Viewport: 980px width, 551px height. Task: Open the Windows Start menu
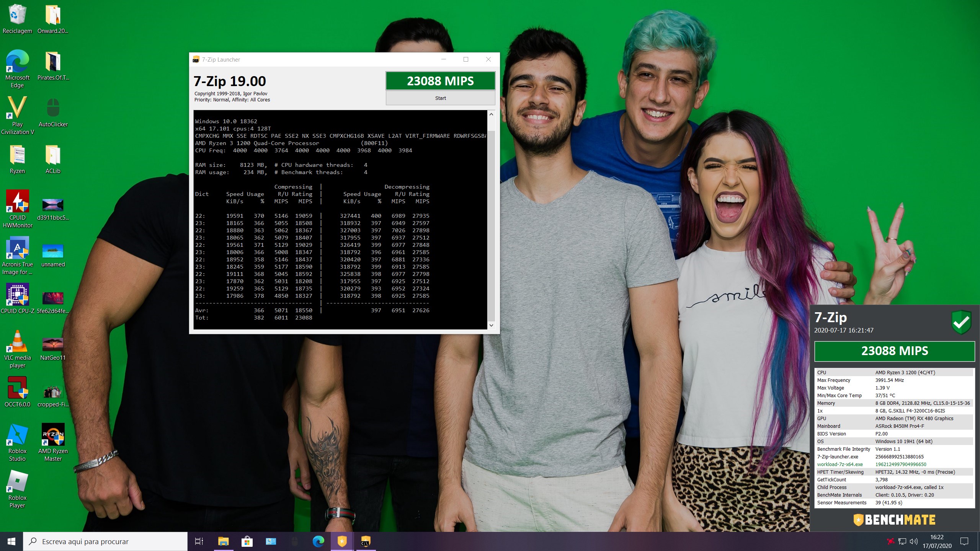(11, 541)
